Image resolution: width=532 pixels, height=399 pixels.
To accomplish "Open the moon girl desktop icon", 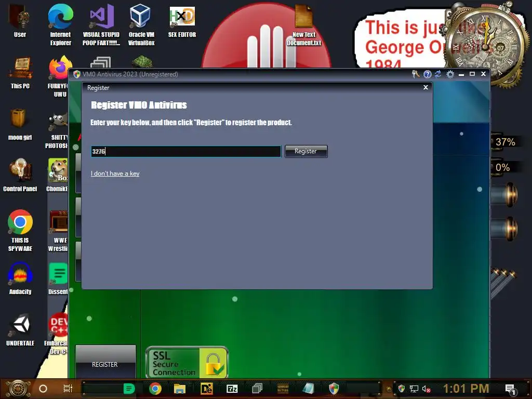I will 20,124.
